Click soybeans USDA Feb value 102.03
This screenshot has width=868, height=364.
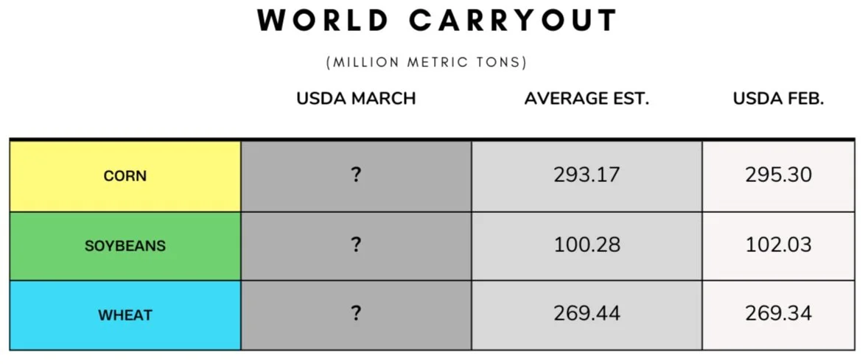pyautogui.click(x=778, y=245)
